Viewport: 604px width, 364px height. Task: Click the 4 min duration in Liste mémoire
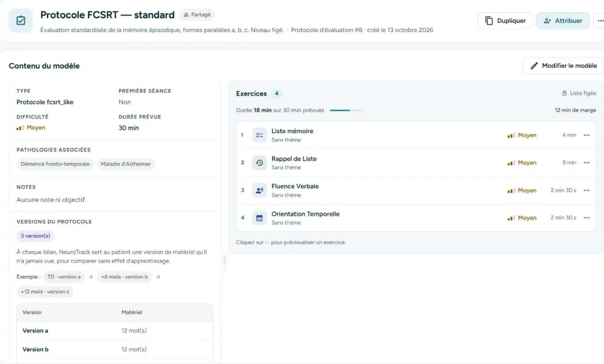click(x=569, y=135)
